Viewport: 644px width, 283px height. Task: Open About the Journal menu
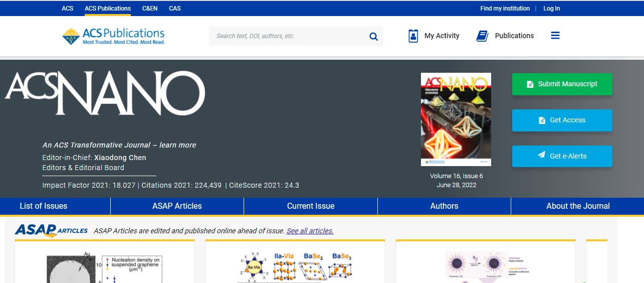(577, 206)
